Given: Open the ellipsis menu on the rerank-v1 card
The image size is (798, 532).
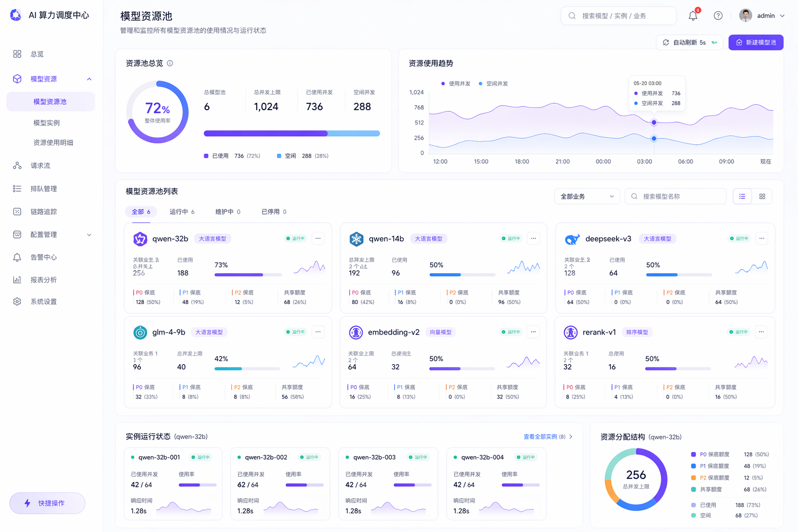Looking at the screenshot, I should pyautogui.click(x=761, y=332).
